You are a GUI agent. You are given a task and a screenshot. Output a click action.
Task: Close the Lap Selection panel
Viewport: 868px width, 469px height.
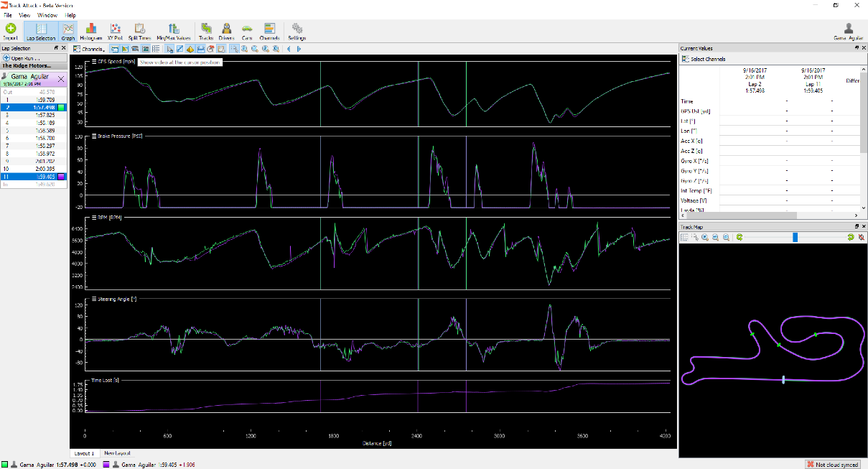click(x=64, y=47)
